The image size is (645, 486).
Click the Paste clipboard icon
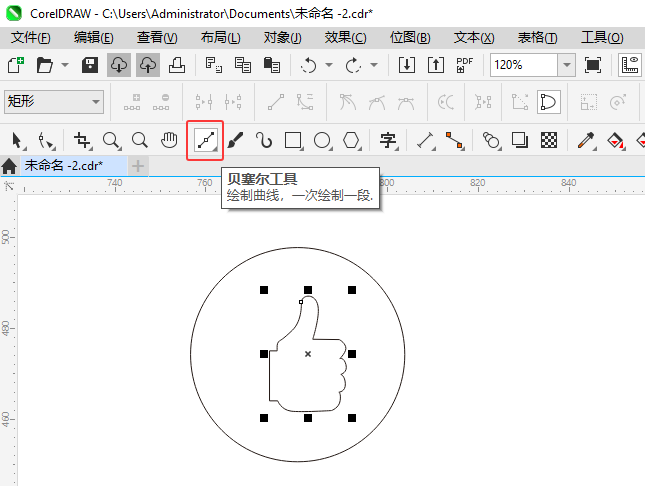coord(271,65)
